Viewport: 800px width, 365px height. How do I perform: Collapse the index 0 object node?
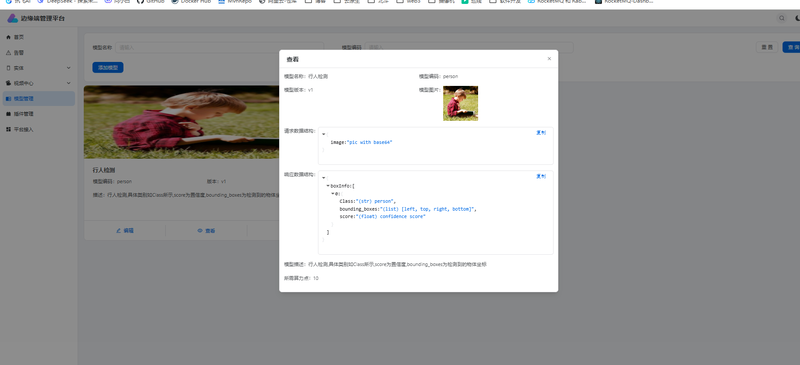pos(333,193)
